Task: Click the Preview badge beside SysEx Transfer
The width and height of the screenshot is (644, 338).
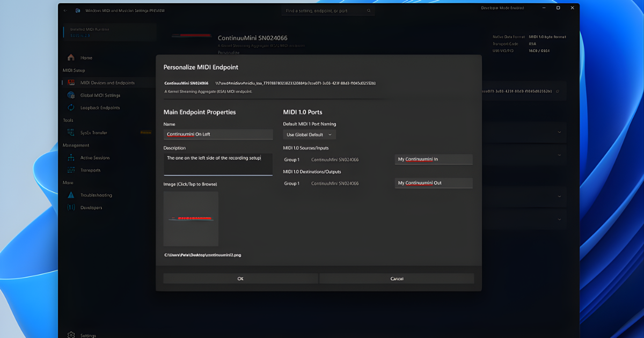Action: tap(145, 133)
